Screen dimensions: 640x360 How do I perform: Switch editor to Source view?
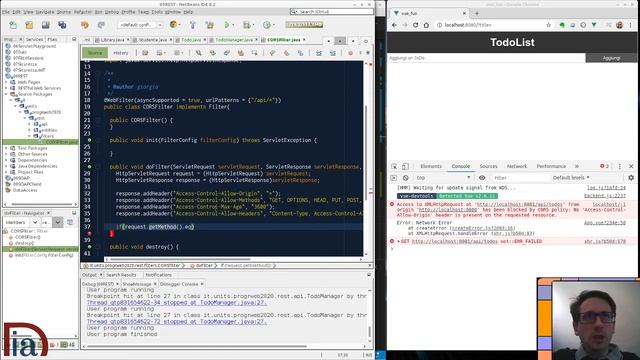[x=95, y=53]
